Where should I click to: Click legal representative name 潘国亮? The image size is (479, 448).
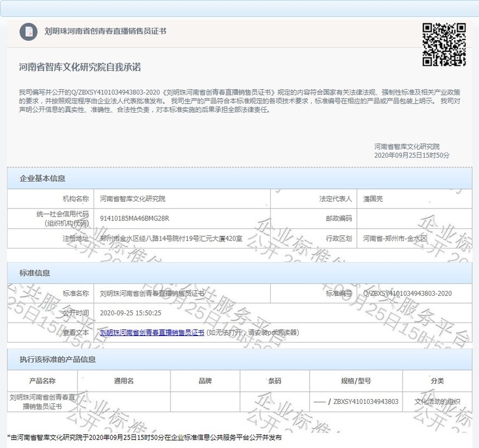coord(373,199)
